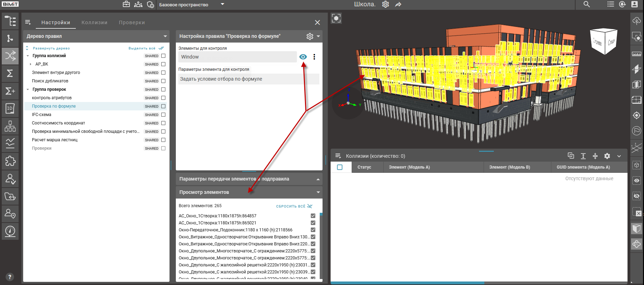Toggle select-all checkbox in collisions table header
Image resolution: width=644 pixels, height=285 pixels.
coord(340,167)
